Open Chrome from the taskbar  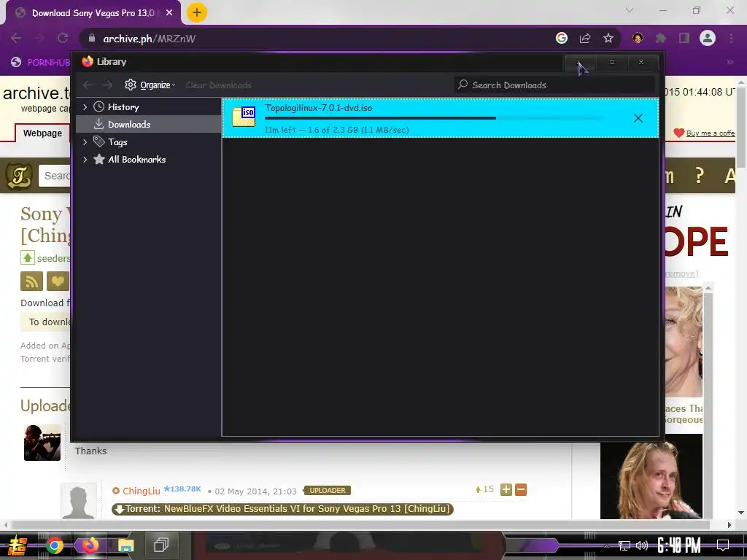click(x=54, y=545)
